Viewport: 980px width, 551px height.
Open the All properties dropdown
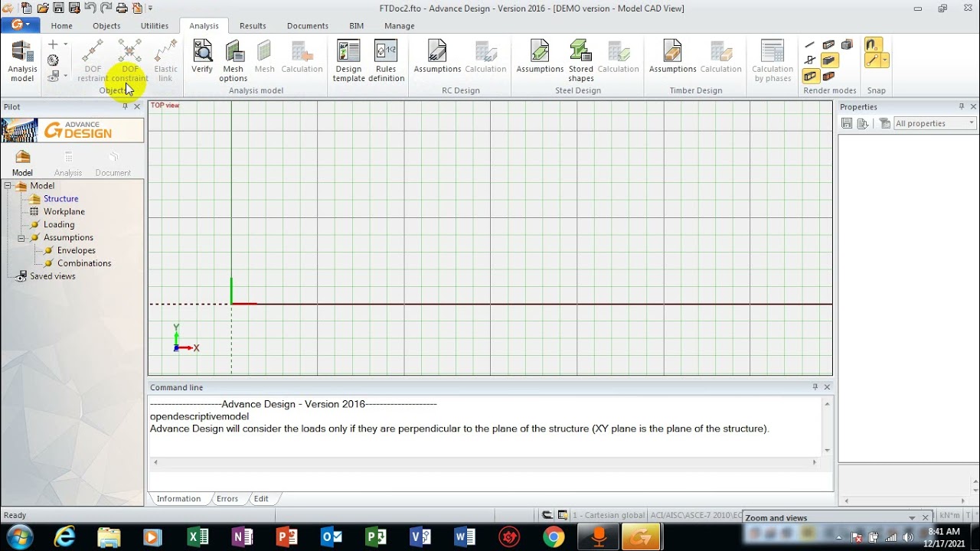click(x=936, y=123)
